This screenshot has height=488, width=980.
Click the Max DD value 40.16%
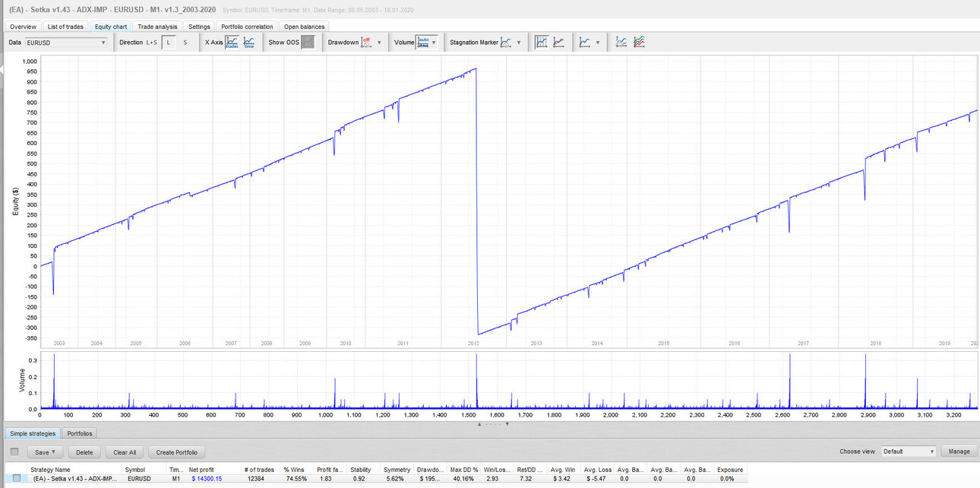[x=462, y=478]
